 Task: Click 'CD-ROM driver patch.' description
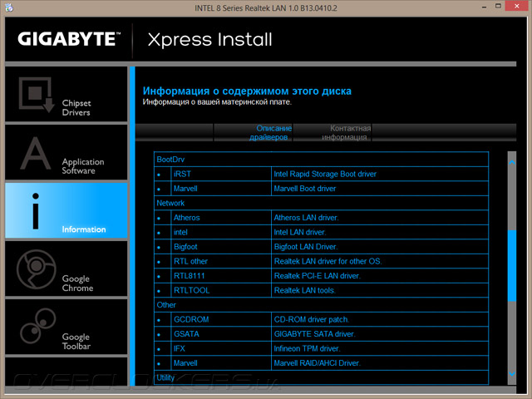tap(311, 319)
